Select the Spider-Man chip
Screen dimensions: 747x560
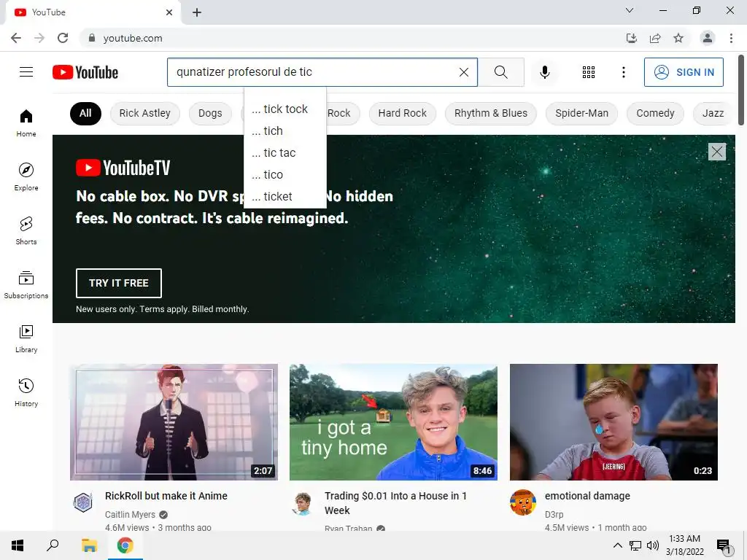581,113
